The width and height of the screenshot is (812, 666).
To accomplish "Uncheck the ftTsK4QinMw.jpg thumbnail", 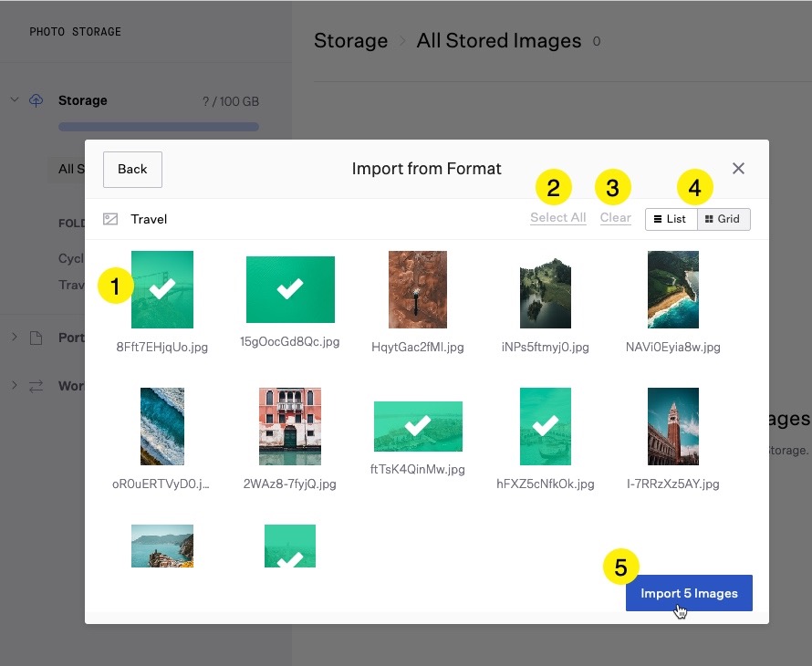I will pos(418,426).
